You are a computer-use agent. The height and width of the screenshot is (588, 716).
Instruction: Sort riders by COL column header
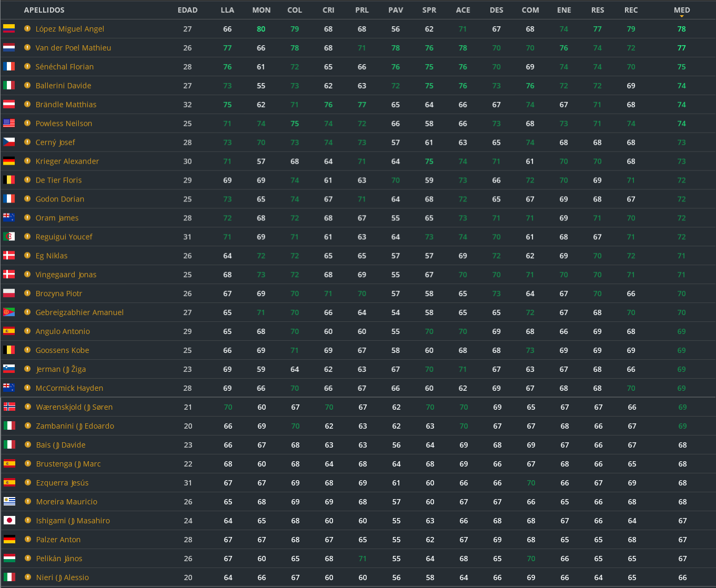click(x=295, y=10)
